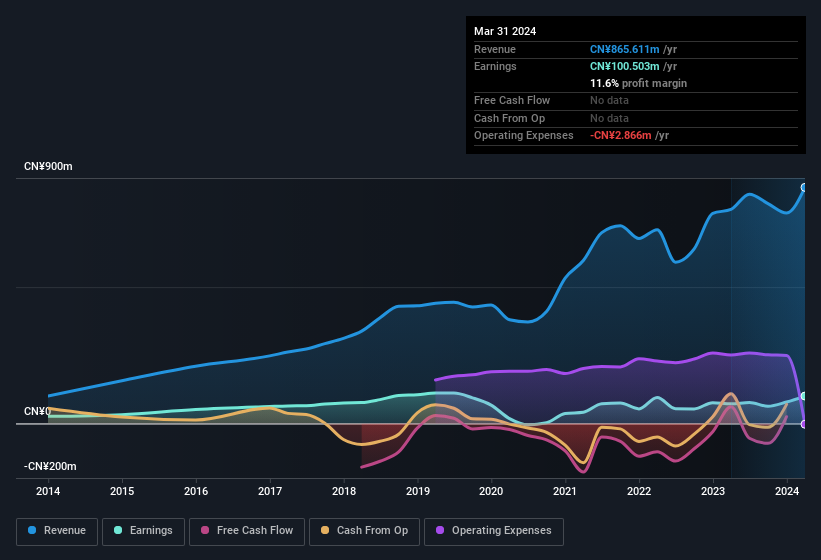Click the Earnings row label in tooltip
This screenshot has width=821, height=560.
point(495,66)
